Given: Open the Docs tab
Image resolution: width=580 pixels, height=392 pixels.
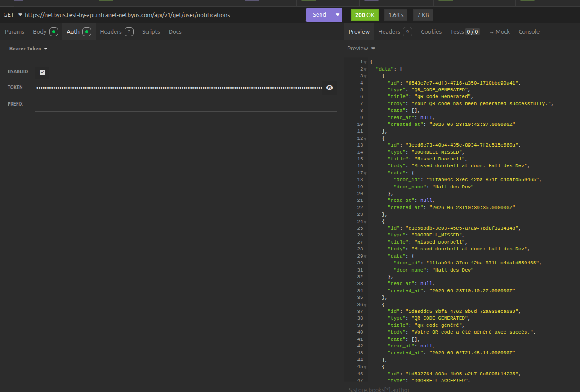Looking at the screenshot, I should 175,32.
